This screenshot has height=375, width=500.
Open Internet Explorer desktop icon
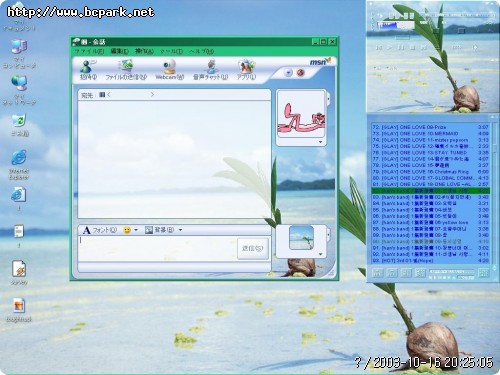click(x=19, y=165)
